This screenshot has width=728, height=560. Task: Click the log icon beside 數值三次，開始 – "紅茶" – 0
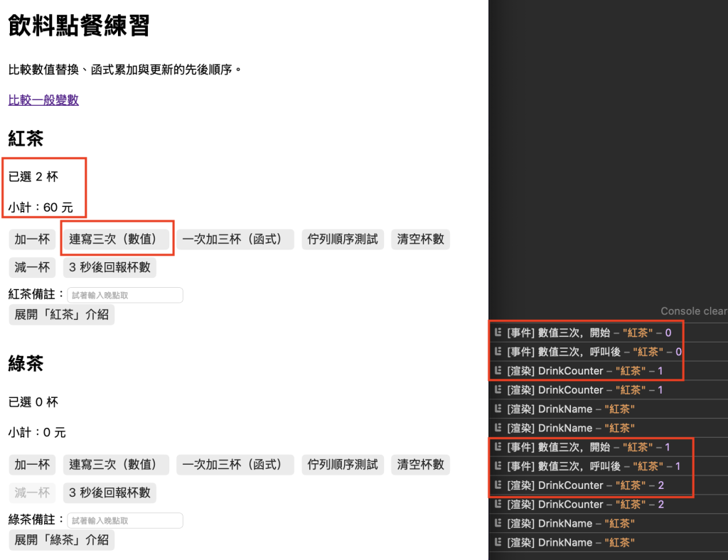click(x=498, y=332)
